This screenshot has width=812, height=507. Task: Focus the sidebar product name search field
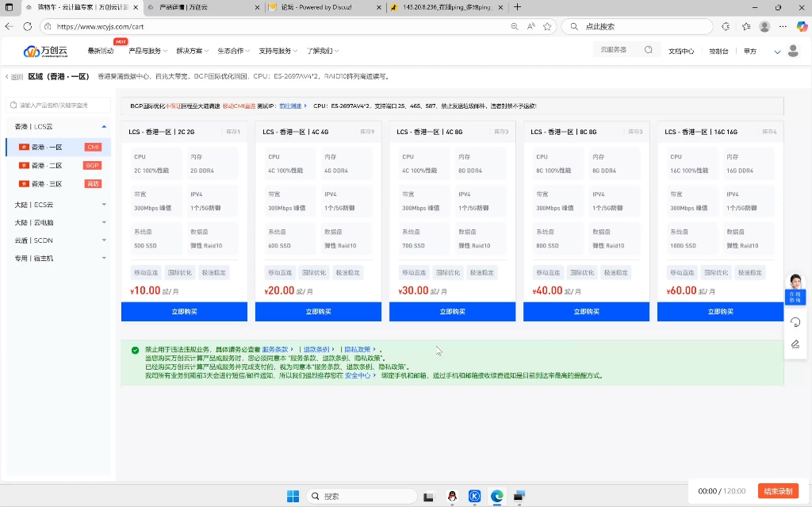click(x=58, y=106)
